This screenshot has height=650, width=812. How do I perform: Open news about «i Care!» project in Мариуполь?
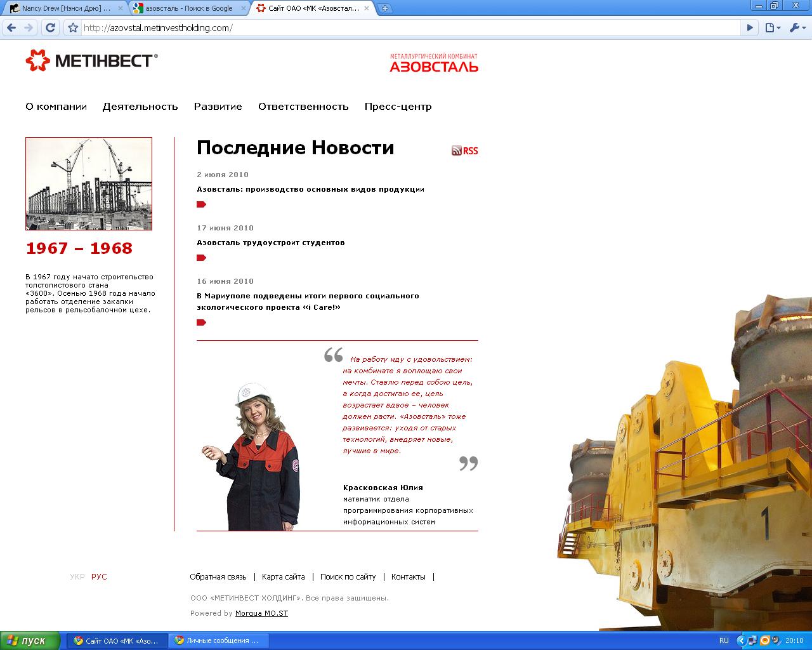[x=308, y=302]
